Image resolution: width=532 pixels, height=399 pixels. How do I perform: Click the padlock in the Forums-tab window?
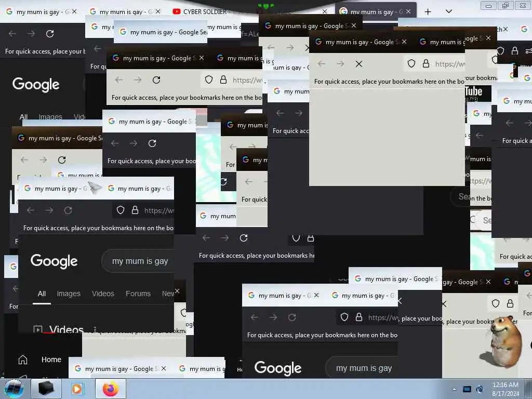pyautogui.click(x=135, y=210)
